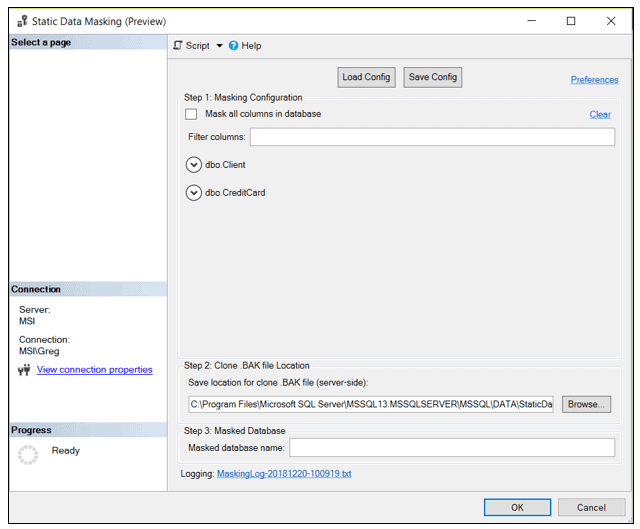The image size is (640, 529).
Task: Click the Filter columns text field
Action: 432,137
